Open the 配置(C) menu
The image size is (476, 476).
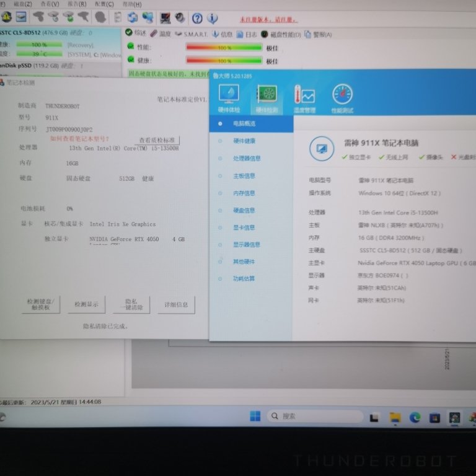(104, 4)
